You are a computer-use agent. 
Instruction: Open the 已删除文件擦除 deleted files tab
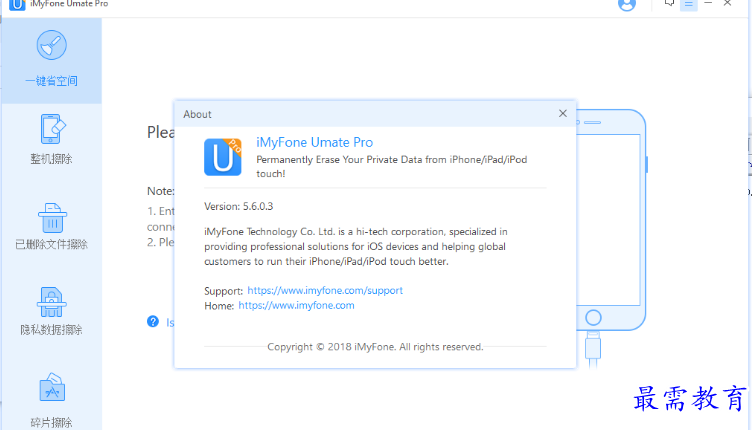[x=52, y=226]
